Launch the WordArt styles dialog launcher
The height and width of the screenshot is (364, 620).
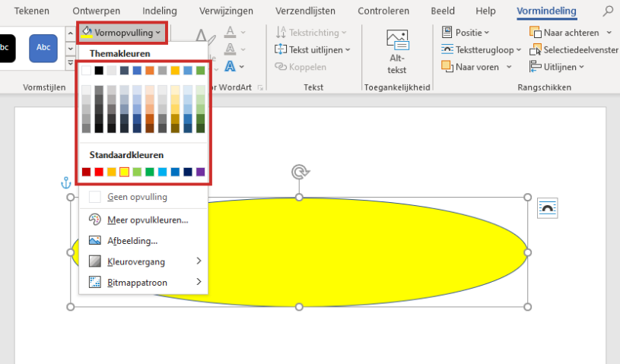[x=260, y=87]
